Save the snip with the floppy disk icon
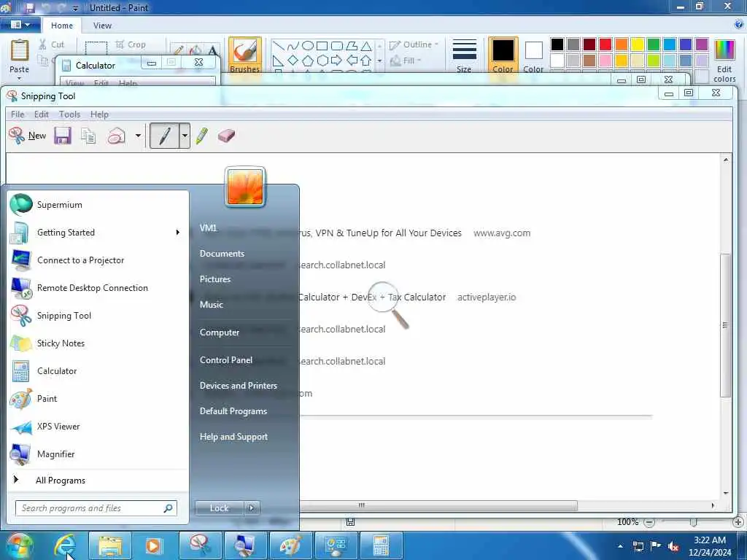Image resolution: width=747 pixels, height=560 pixels. pos(63,136)
